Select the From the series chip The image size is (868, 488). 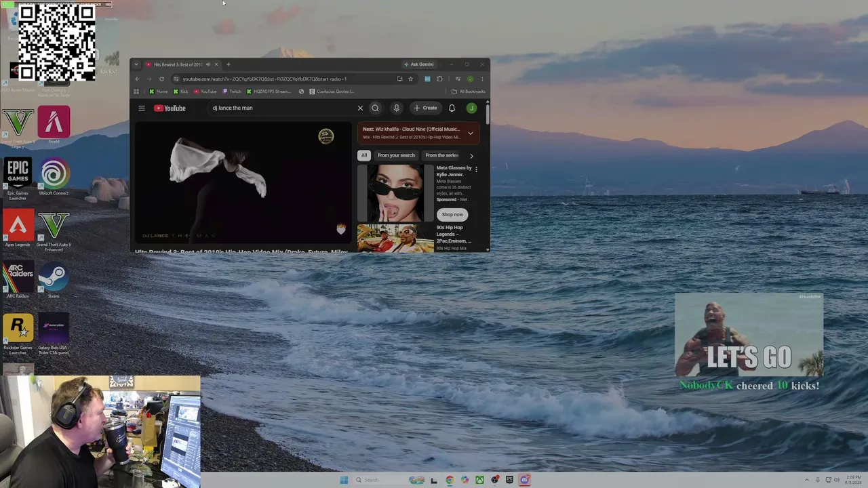click(x=441, y=155)
